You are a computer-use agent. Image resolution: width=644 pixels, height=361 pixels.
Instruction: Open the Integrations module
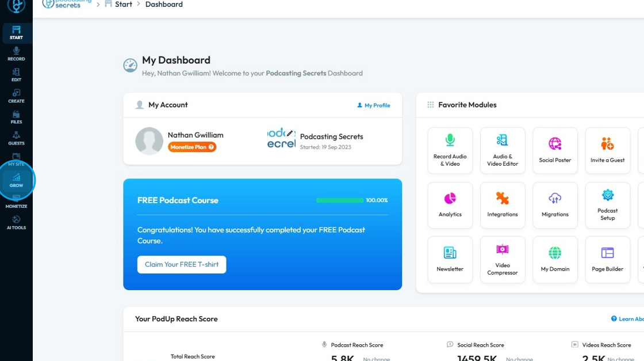503,205
